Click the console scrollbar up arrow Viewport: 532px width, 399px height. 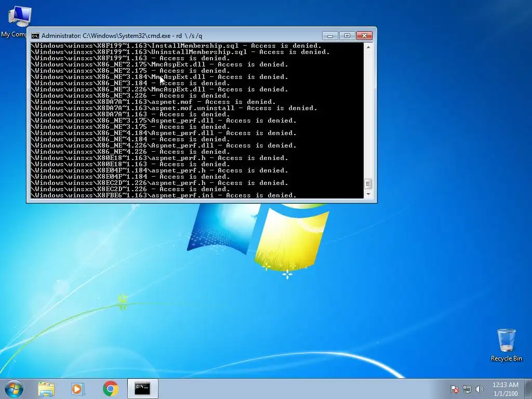[x=368, y=47]
